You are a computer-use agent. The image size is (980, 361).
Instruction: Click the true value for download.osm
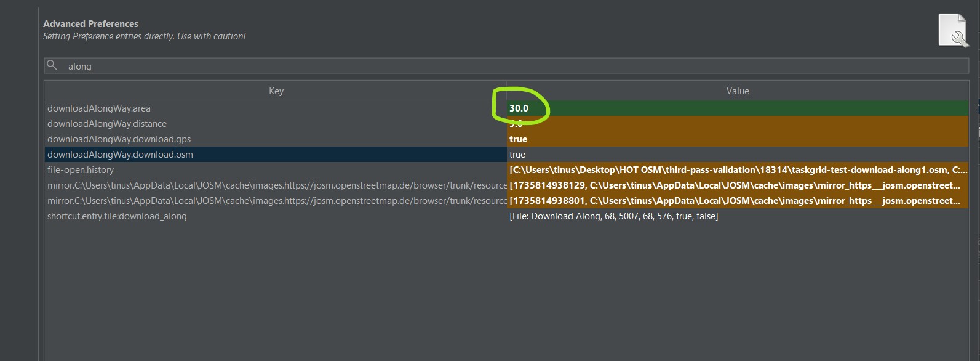(x=738, y=155)
